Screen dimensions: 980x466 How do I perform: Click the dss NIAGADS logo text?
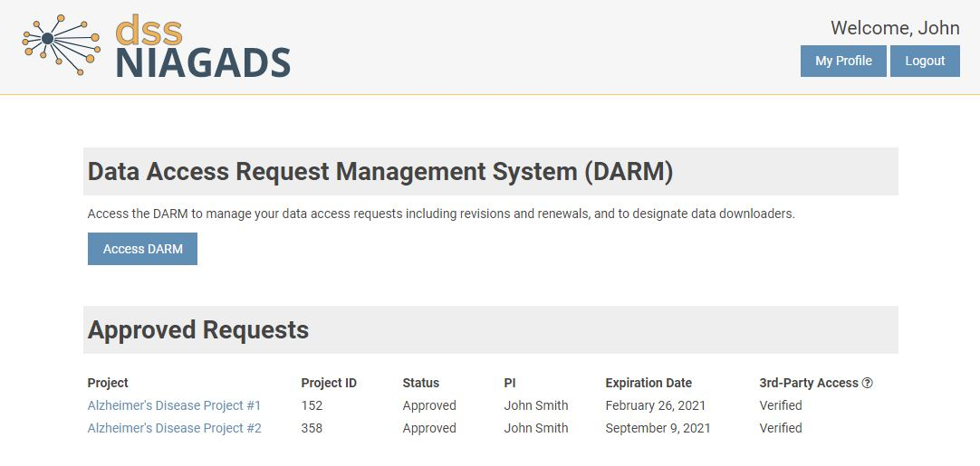202,49
